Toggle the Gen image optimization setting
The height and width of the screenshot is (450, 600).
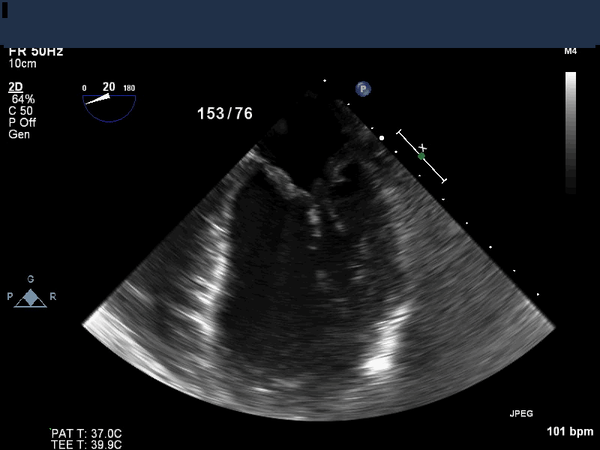click(x=20, y=134)
